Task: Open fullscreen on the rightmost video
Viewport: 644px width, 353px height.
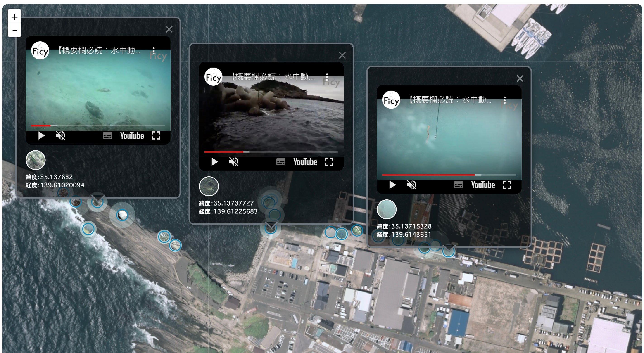Action: 507,185
